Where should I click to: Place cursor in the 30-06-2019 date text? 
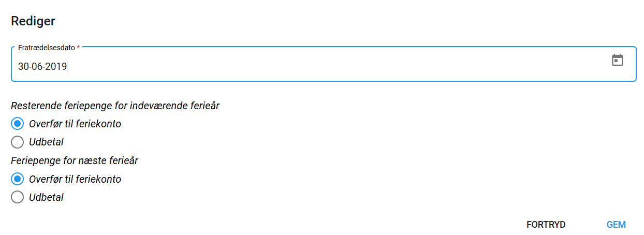coord(42,66)
